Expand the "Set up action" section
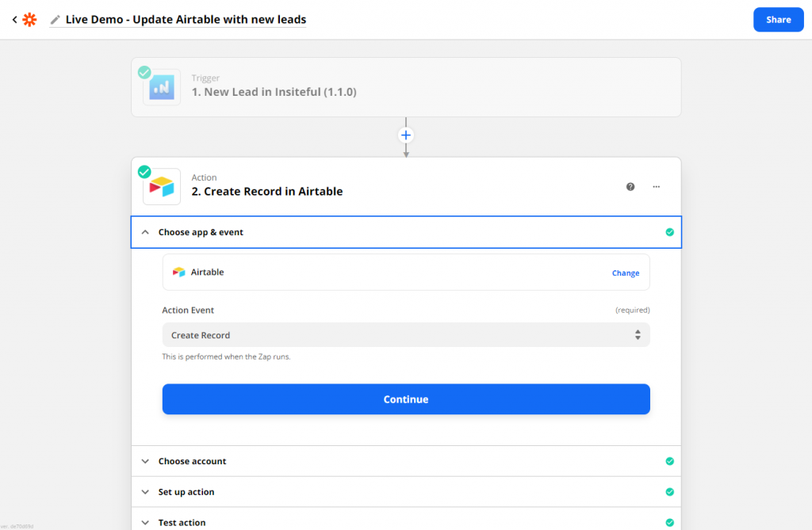This screenshot has width=812, height=530. tap(406, 492)
